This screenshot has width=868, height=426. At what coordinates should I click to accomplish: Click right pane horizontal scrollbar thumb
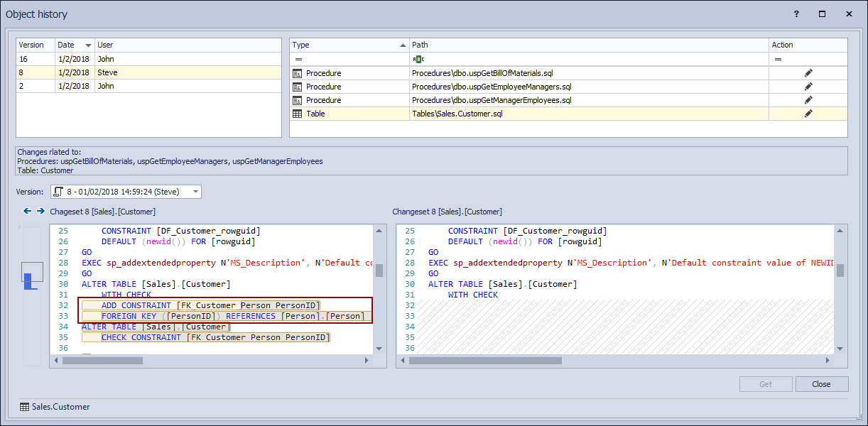coord(485,361)
